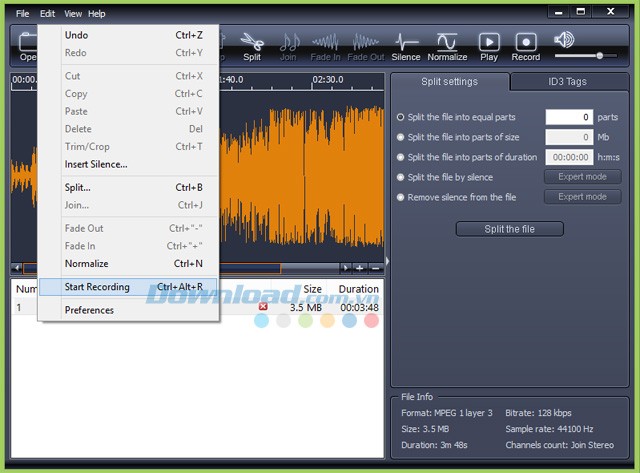Open the File menu
The image size is (640, 473).
(22, 14)
